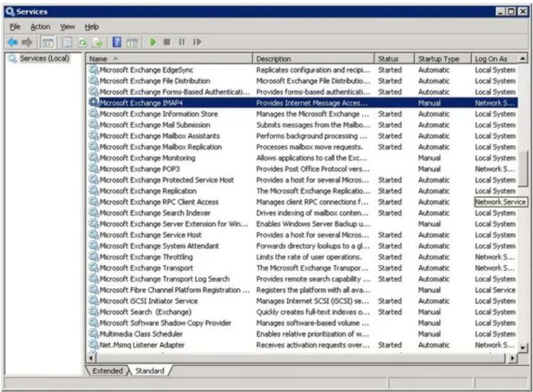Click the horizontal scrollbar left arrow
The height and width of the screenshot is (392, 533).
91,358
